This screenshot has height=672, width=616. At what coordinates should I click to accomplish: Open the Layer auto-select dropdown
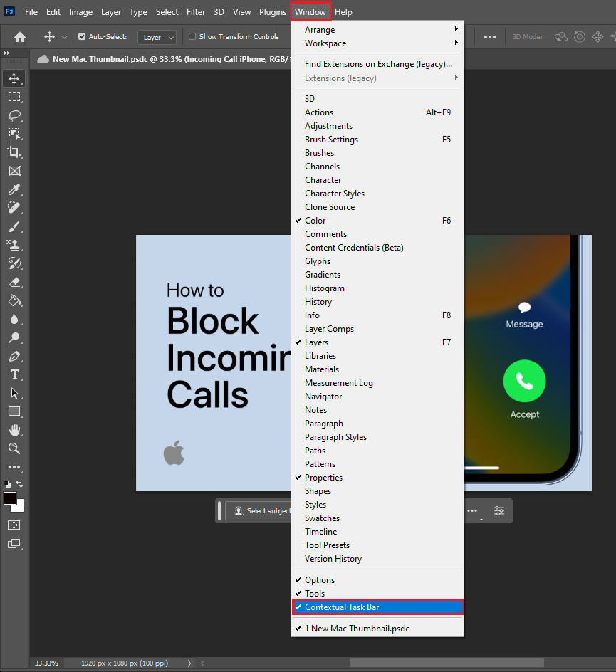tap(157, 38)
